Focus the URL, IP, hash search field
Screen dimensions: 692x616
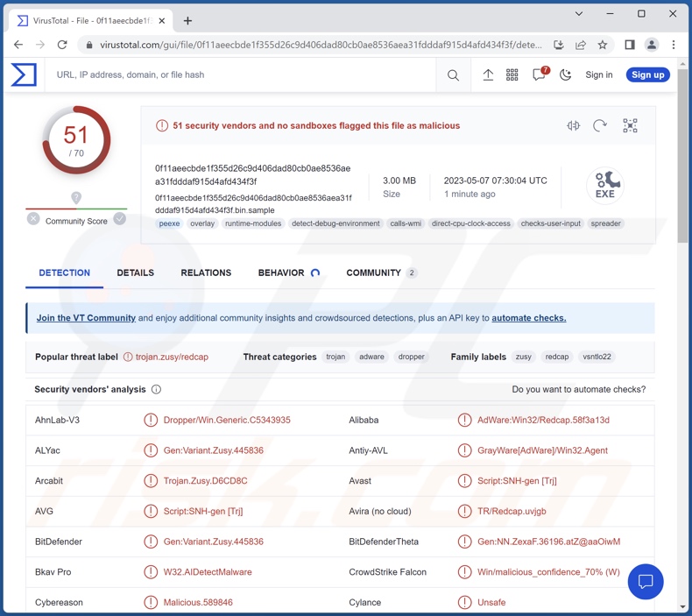[x=237, y=75]
